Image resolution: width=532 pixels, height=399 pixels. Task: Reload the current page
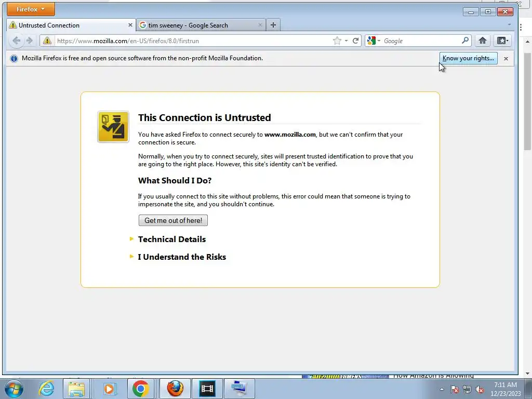(355, 41)
